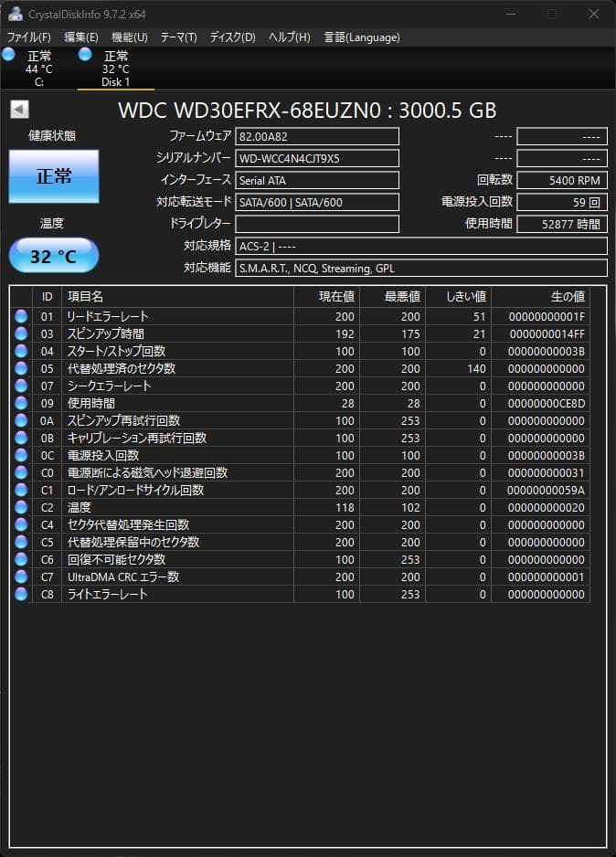616x857 pixels.
Task: Click the しきい値 column header
Action: pyautogui.click(x=458, y=297)
